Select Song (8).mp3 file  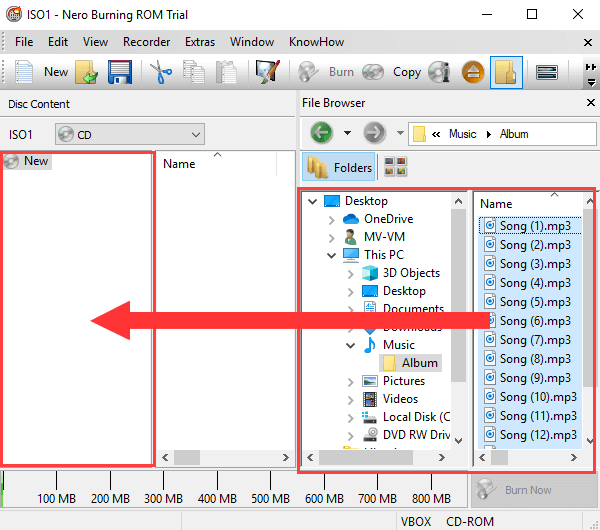pyautogui.click(x=530, y=359)
